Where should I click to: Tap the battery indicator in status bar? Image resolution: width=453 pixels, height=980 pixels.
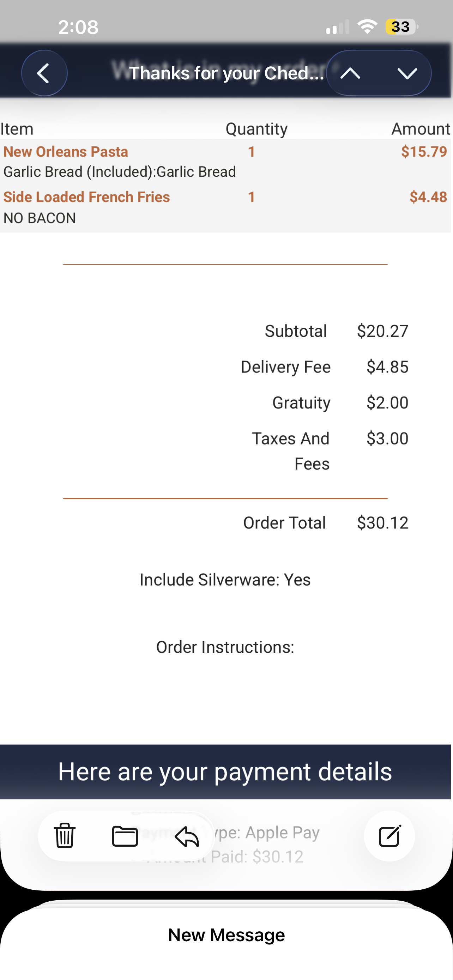click(x=401, y=27)
